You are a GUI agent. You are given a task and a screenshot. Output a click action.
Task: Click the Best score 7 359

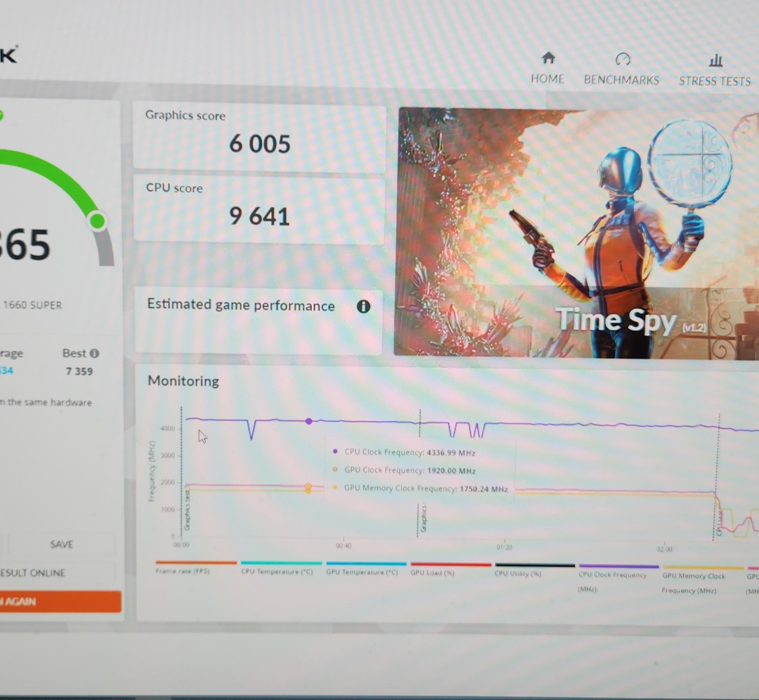(x=79, y=371)
